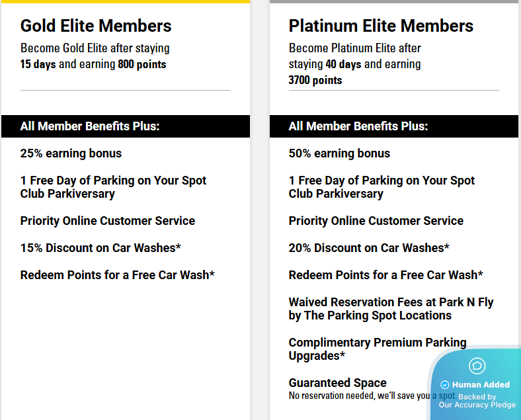Click the Guaranteed Space benefit title
Viewport: 521px width, 420px height.
click(x=337, y=383)
